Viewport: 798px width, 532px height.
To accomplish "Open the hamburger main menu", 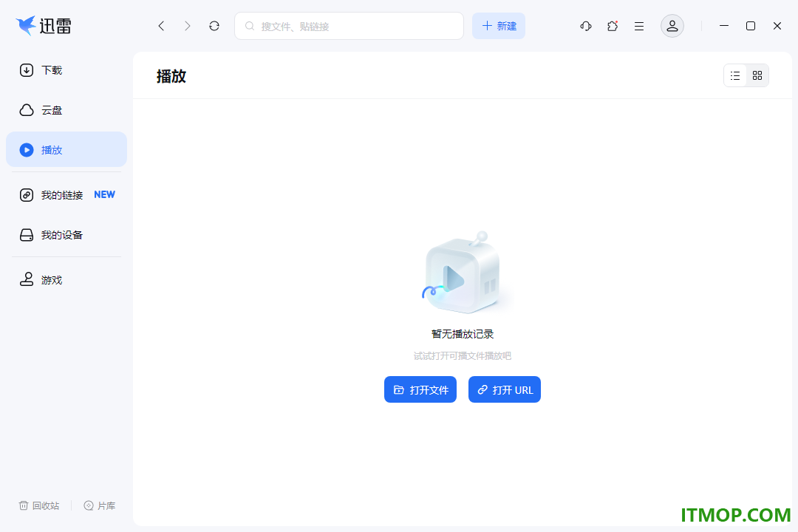I will [639, 26].
